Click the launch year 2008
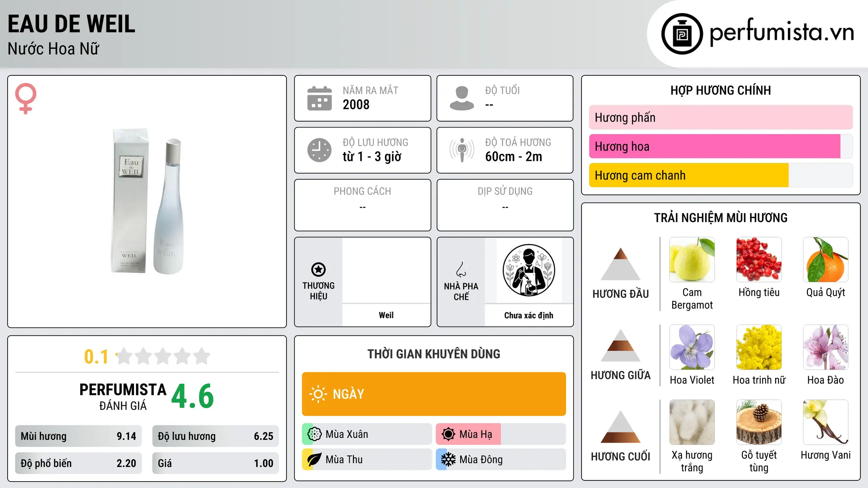868x488 pixels. tap(356, 105)
